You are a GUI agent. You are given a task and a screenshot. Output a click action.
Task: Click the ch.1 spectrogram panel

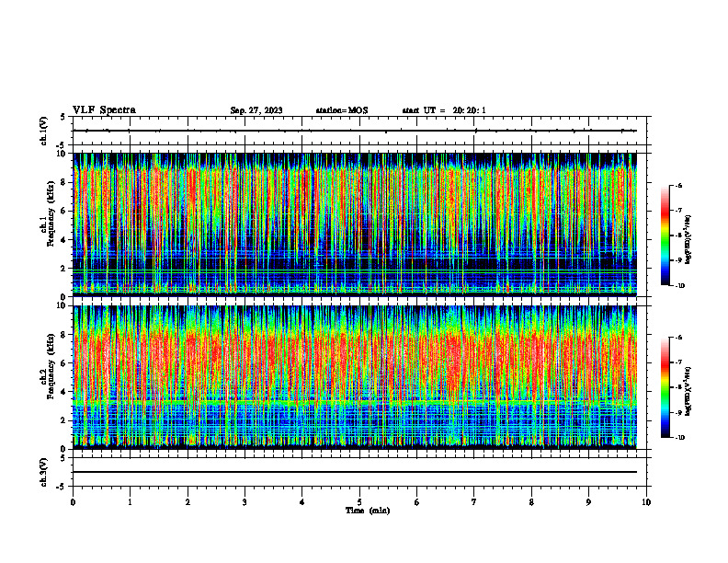click(x=355, y=224)
